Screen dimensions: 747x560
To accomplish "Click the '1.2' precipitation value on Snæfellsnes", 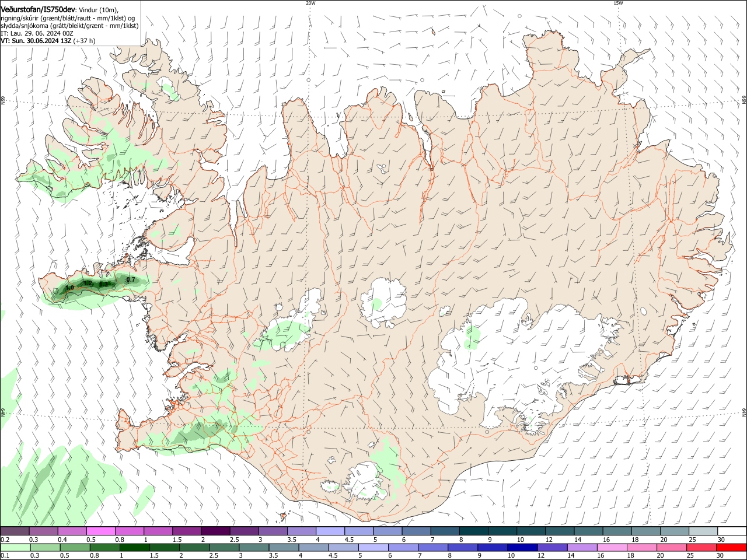I will (88, 283).
